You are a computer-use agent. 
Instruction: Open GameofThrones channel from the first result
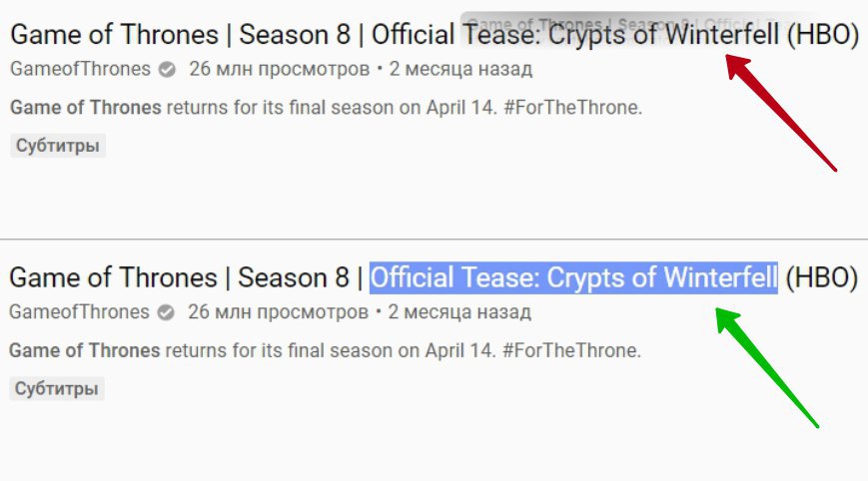click(80, 70)
